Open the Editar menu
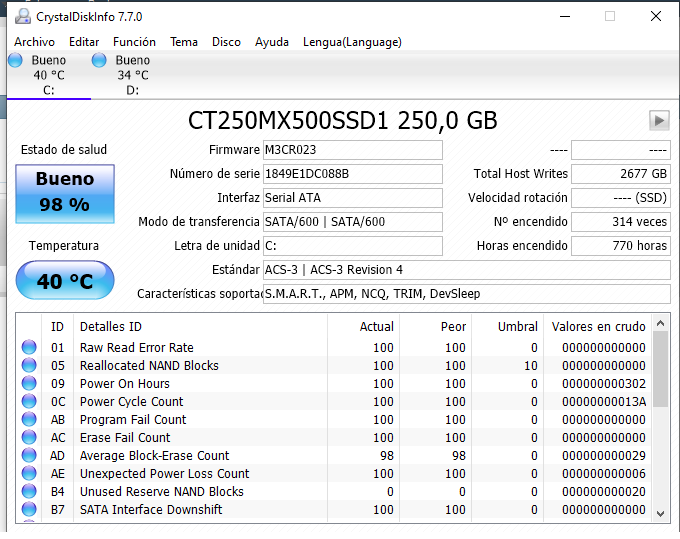The image size is (680, 539). point(84,42)
